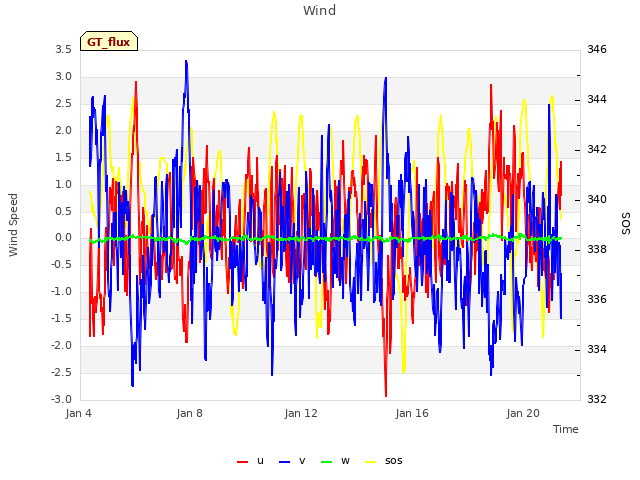The image size is (640, 480).
Task: Click the Wind Speed axis title
Action: tap(13, 225)
